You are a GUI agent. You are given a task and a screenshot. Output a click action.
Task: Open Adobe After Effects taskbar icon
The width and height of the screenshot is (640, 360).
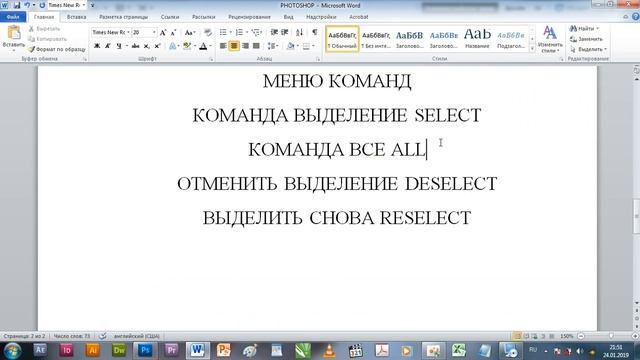[x=40, y=350]
